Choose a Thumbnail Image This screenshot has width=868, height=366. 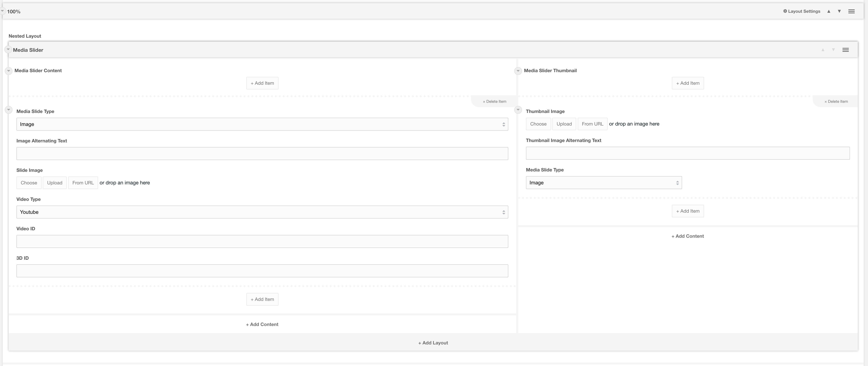(539, 124)
